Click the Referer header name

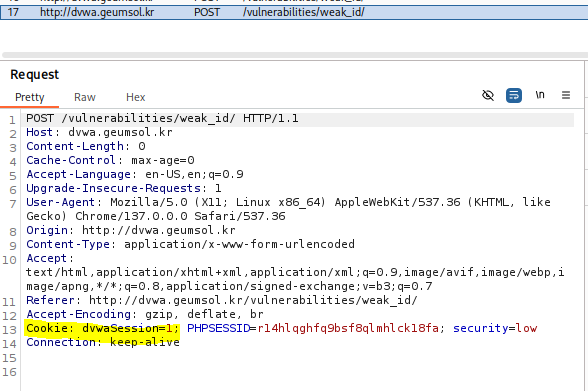50,300
